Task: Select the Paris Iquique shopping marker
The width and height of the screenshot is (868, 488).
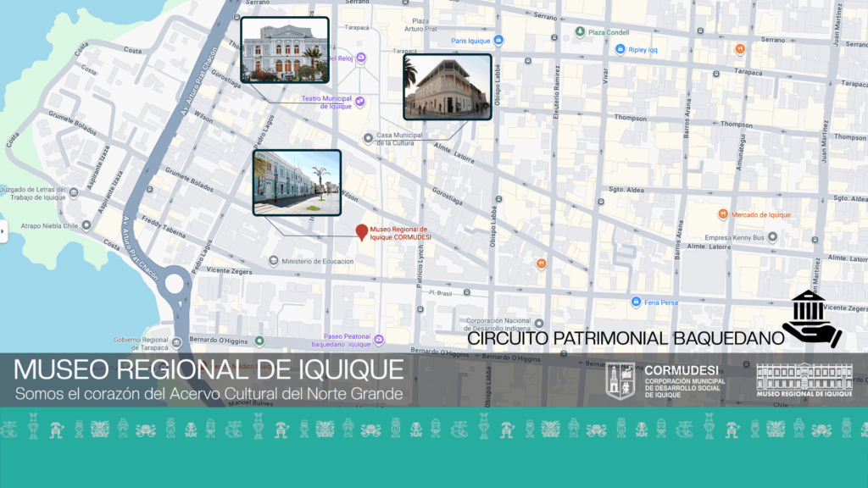Action: (499, 40)
